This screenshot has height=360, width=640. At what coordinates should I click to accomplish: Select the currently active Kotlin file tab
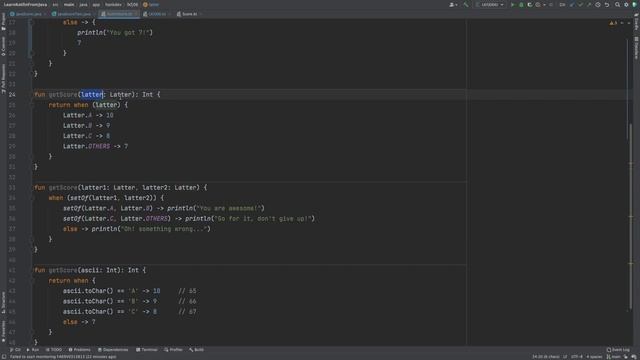(x=119, y=14)
